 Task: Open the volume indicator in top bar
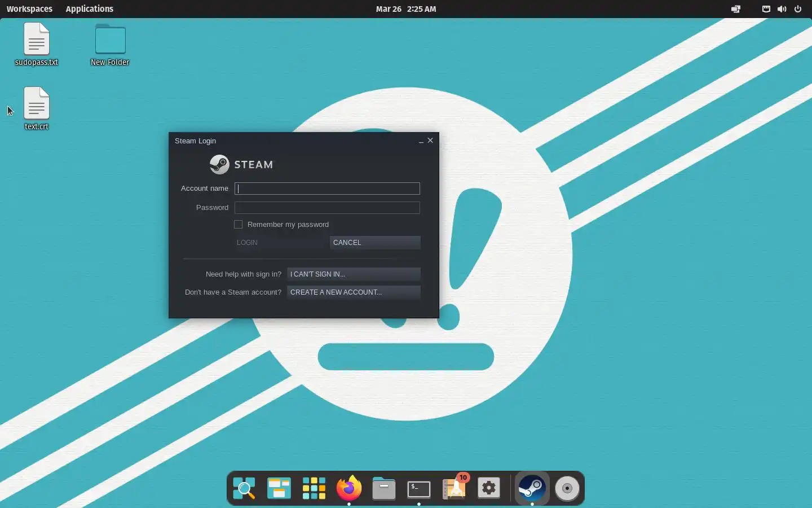pyautogui.click(x=782, y=9)
